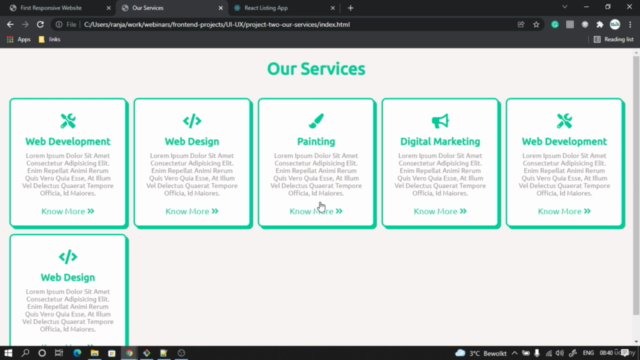Viewport: 640px width, 360px height.
Task: Open the Chrome taskbar icon
Action: click(x=129, y=353)
